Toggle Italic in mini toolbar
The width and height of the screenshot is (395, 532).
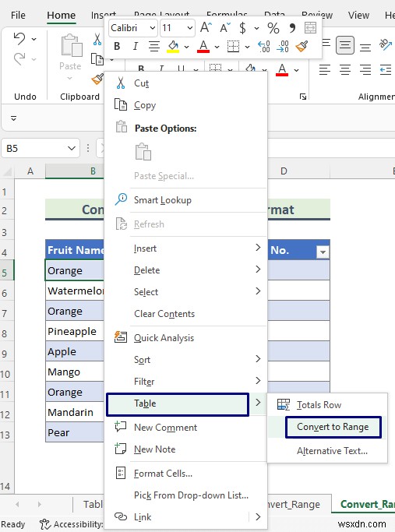(136, 47)
